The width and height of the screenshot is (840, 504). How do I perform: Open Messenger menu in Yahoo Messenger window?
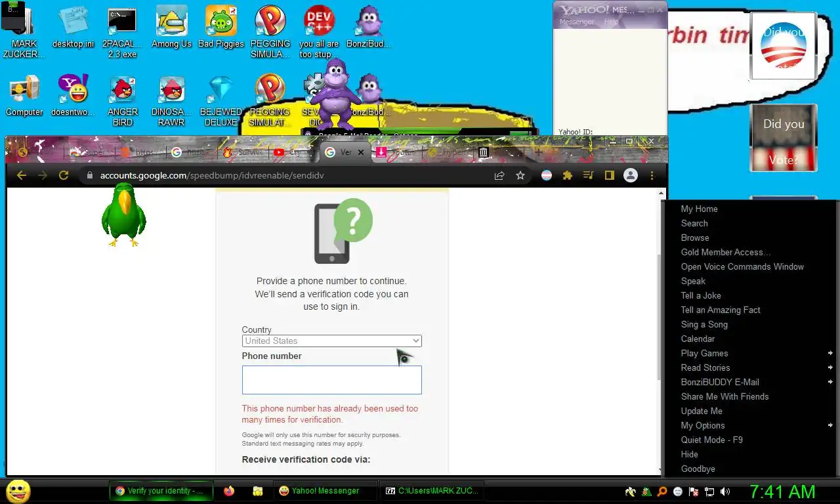click(x=576, y=22)
